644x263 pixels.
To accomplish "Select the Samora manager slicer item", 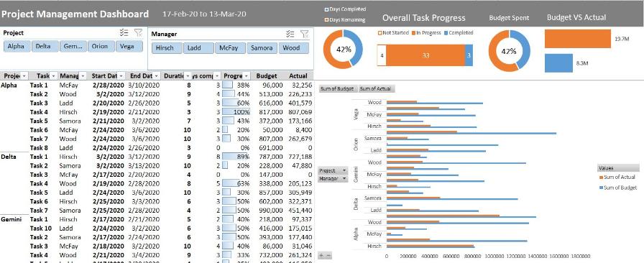I will pos(262,47).
